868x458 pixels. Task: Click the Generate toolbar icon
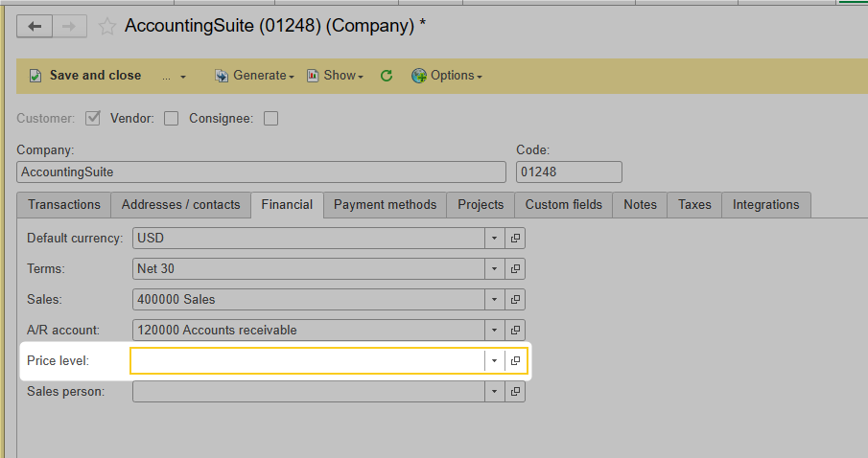click(222, 76)
